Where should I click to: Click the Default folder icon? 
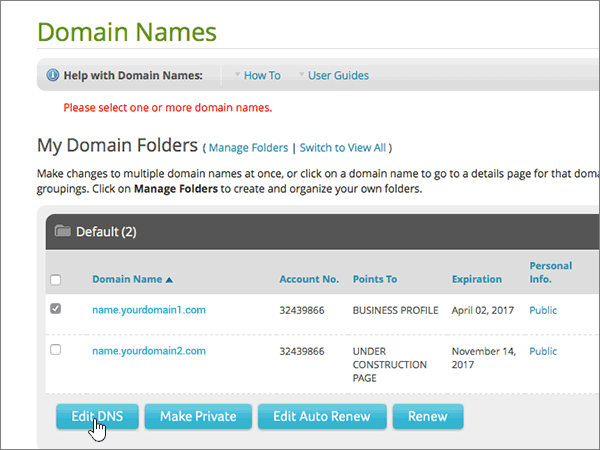(62, 231)
